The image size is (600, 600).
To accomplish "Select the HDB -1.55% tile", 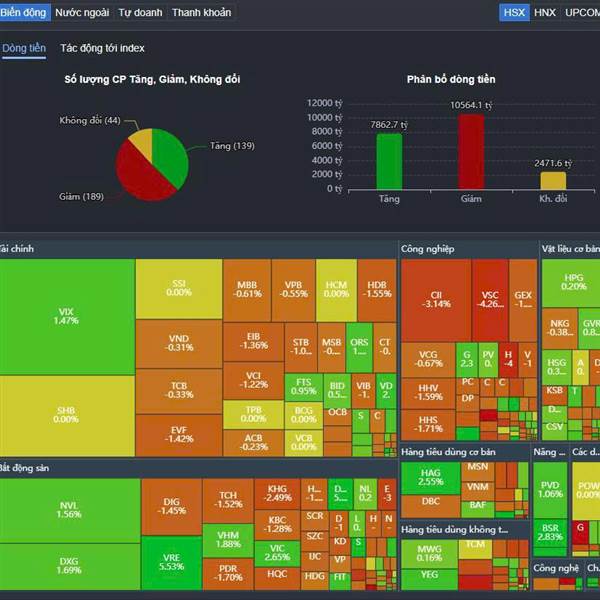I will click(x=377, y=290).
